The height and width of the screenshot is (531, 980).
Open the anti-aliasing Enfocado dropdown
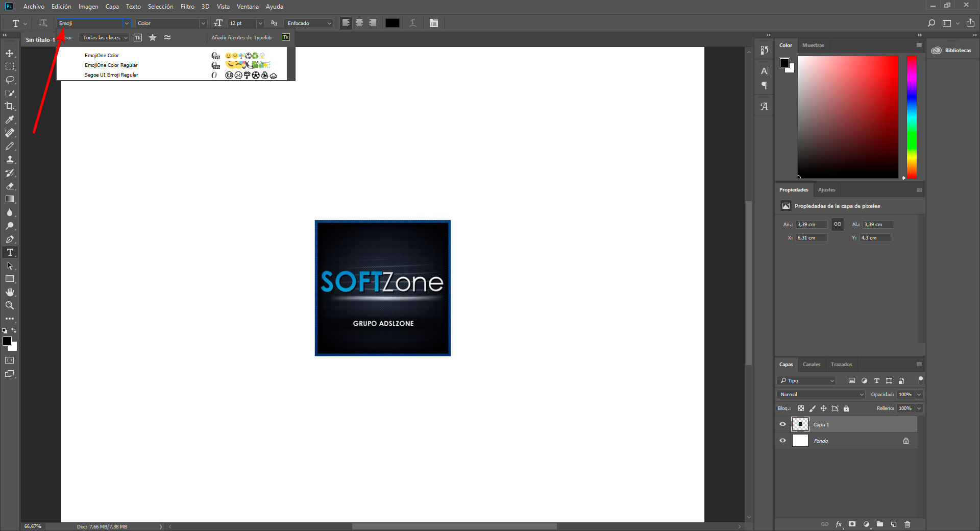(x=309, y=23)
